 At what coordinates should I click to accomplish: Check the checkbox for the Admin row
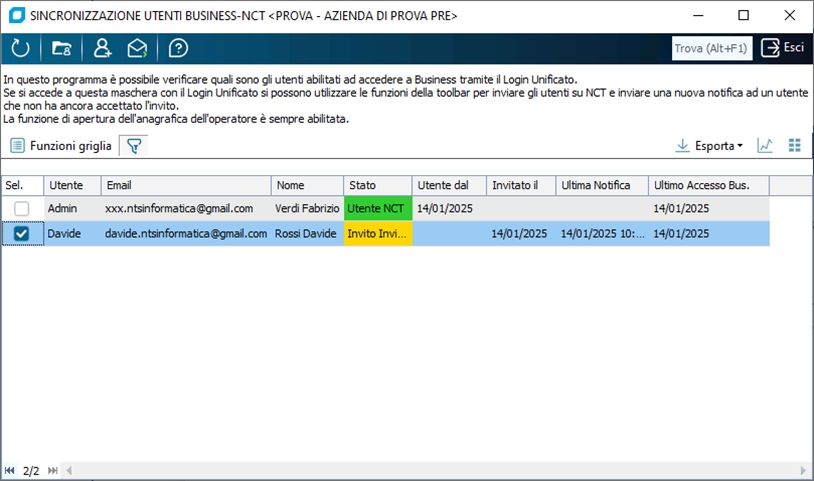coord(21,209)
